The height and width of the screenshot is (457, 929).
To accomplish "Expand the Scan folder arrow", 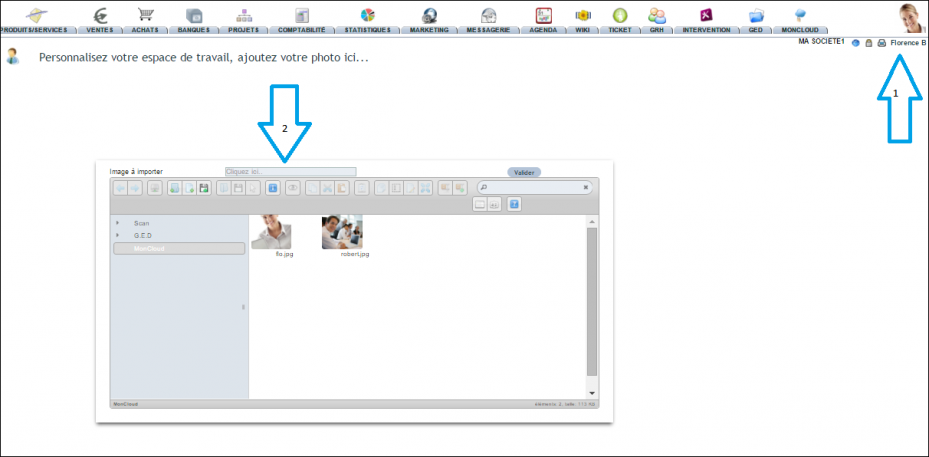I will coord(117,223).
